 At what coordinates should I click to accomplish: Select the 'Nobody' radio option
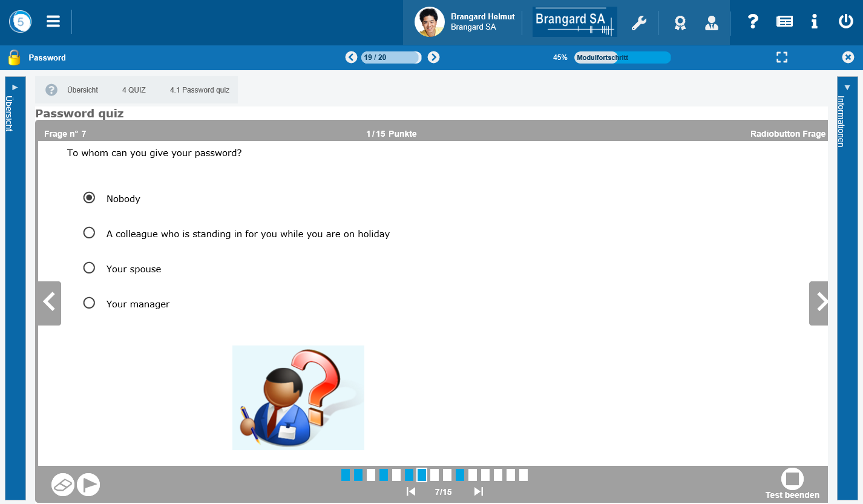(x=89, y=198)
